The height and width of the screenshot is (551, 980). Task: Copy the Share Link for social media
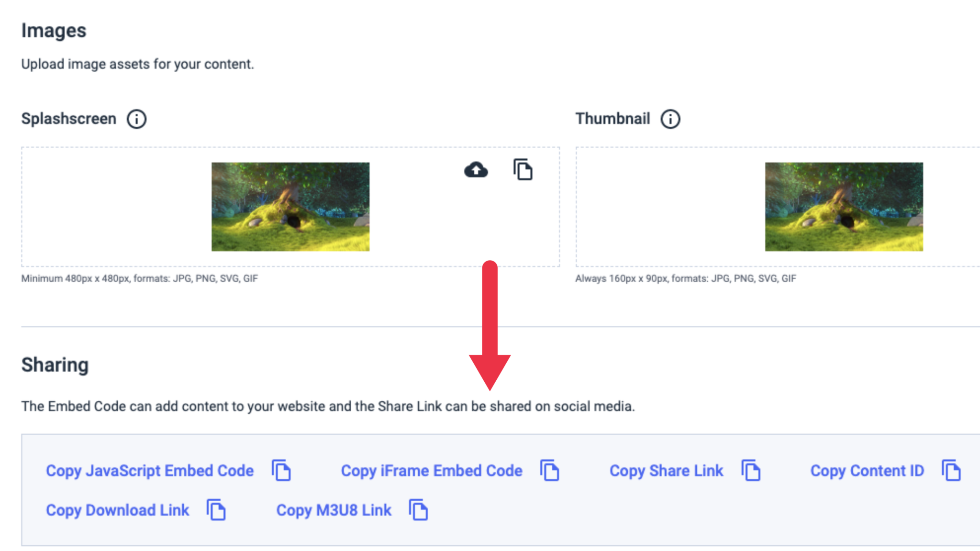coord(667,470)
